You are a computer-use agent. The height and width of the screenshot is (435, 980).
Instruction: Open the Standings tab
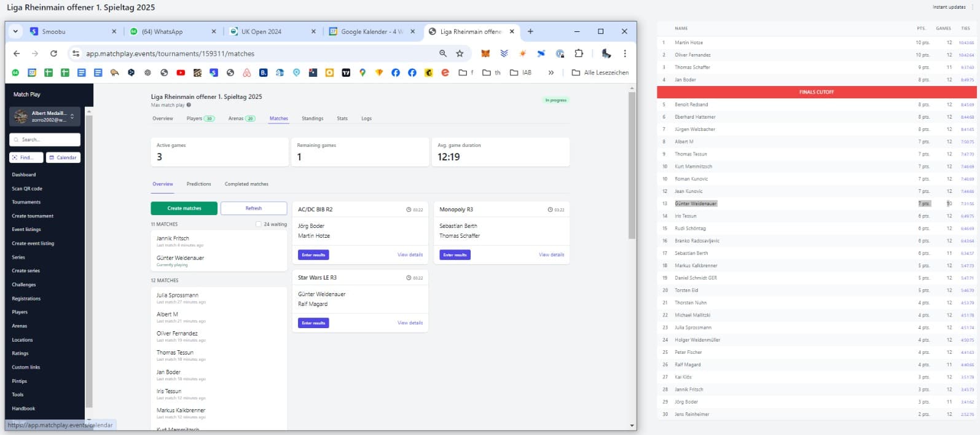312,119
